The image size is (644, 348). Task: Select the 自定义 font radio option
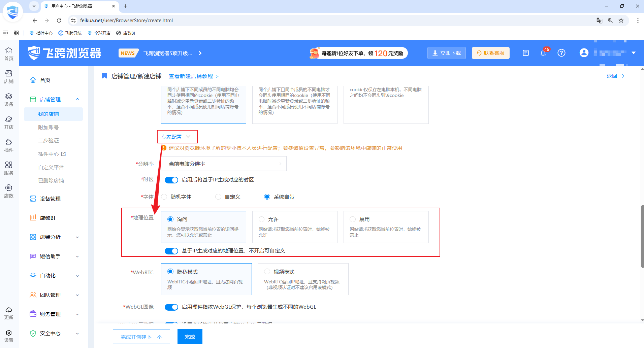pyautogui.click(x=218, y=197)
